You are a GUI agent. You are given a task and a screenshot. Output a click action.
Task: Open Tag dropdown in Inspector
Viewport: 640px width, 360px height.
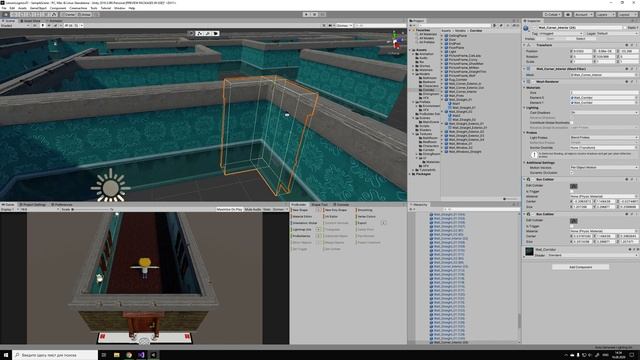coord(561,33)
